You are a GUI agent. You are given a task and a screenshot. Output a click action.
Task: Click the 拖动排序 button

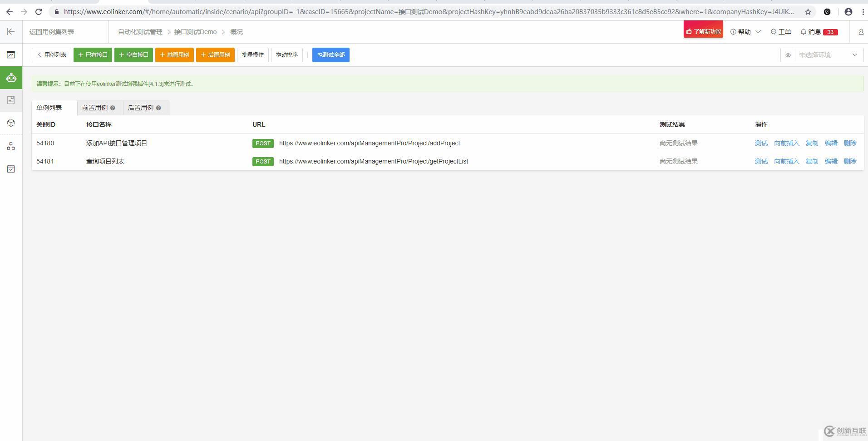point(287,55)
